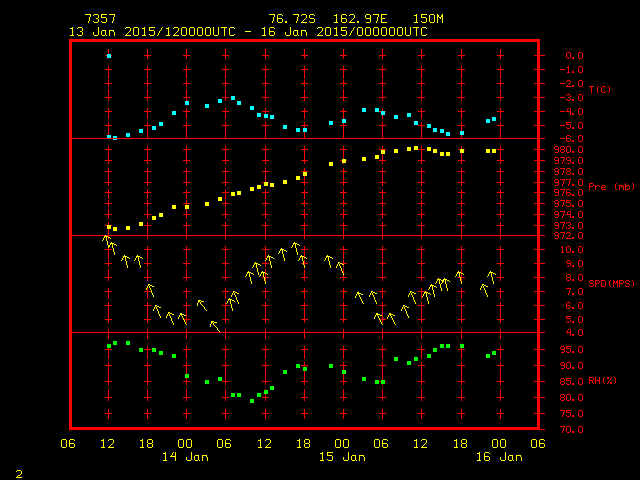Click the number 2 in the bottom-left corner
The image size is (640, 480).
[19, 474]
